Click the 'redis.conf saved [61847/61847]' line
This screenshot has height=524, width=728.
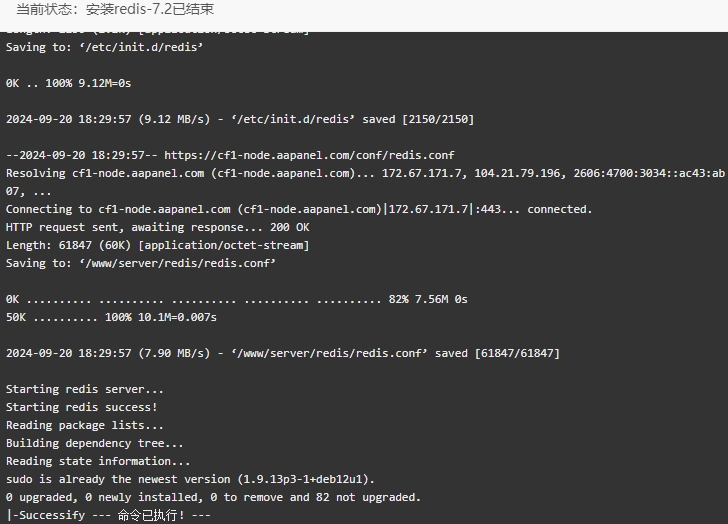(283, 353)
